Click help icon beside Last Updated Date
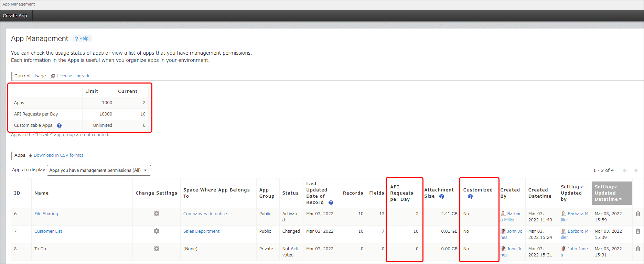This screenshot has width=644, height=264. pos(331,203)
